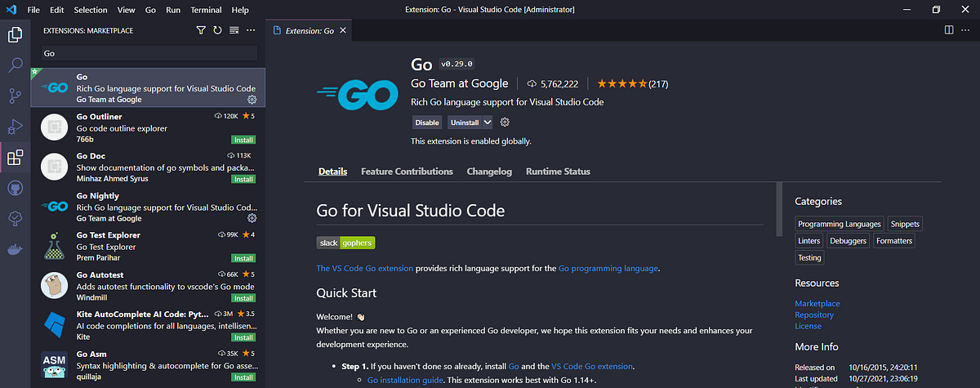Open the File menu
Viewport: 980px width, 388px height.
(33, 10)
